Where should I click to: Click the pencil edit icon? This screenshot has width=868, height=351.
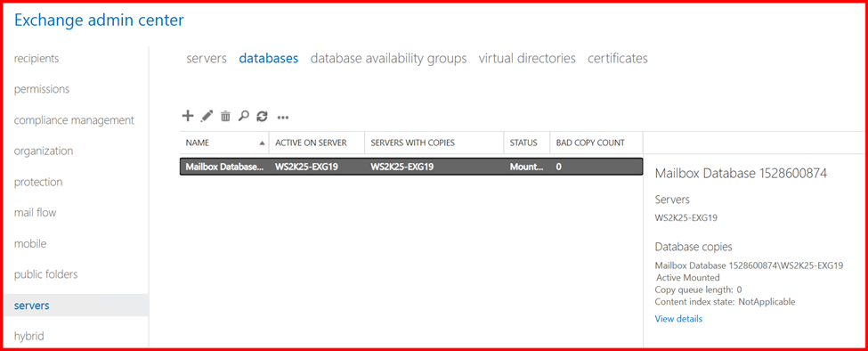click(207, 116)
